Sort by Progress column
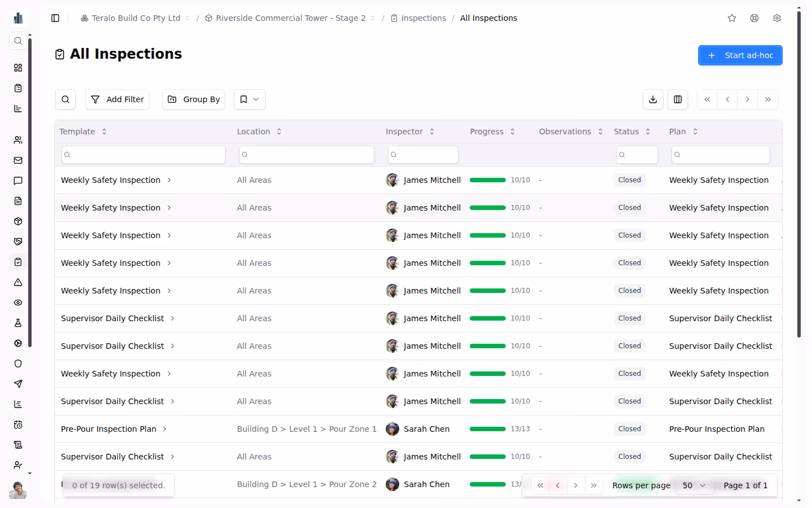 pos(493,132)
